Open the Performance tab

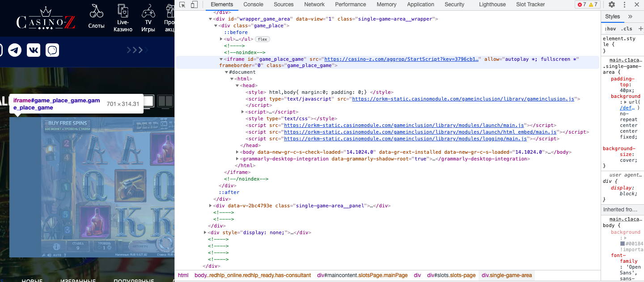pyautogui.click(x=351, y=4)
